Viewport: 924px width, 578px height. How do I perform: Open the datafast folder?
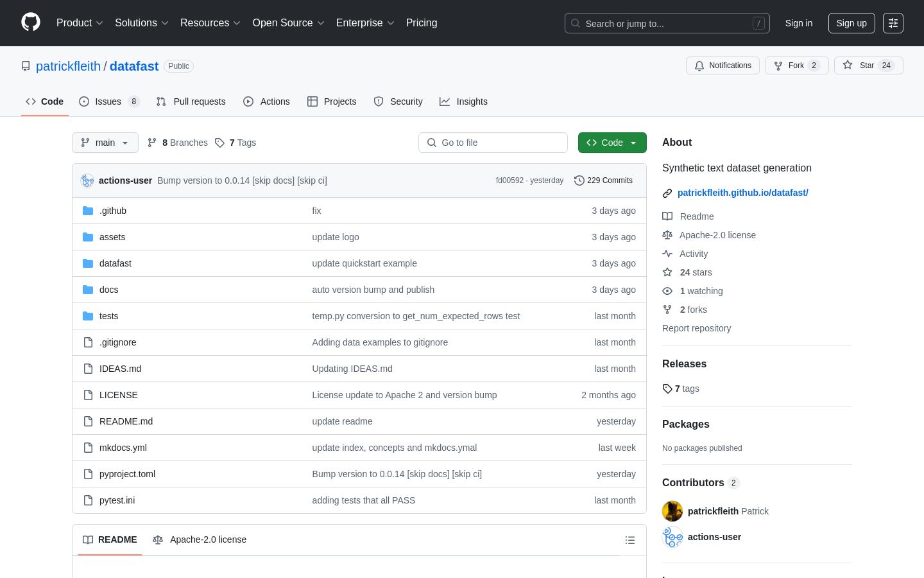point(116,263)
